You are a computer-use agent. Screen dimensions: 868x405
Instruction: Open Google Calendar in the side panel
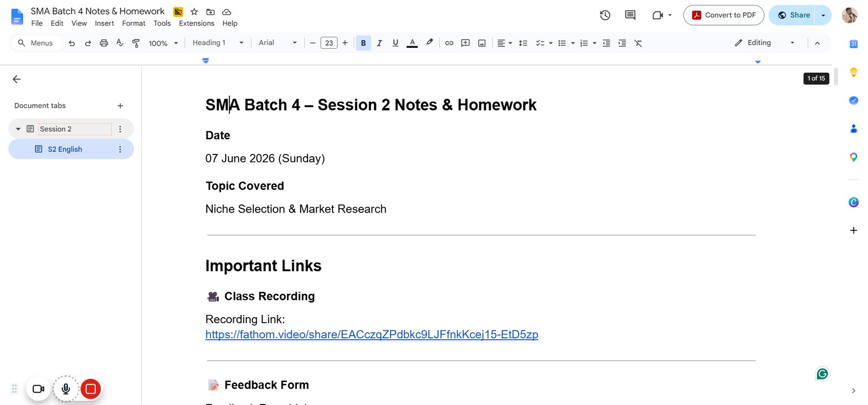[853, 44]
